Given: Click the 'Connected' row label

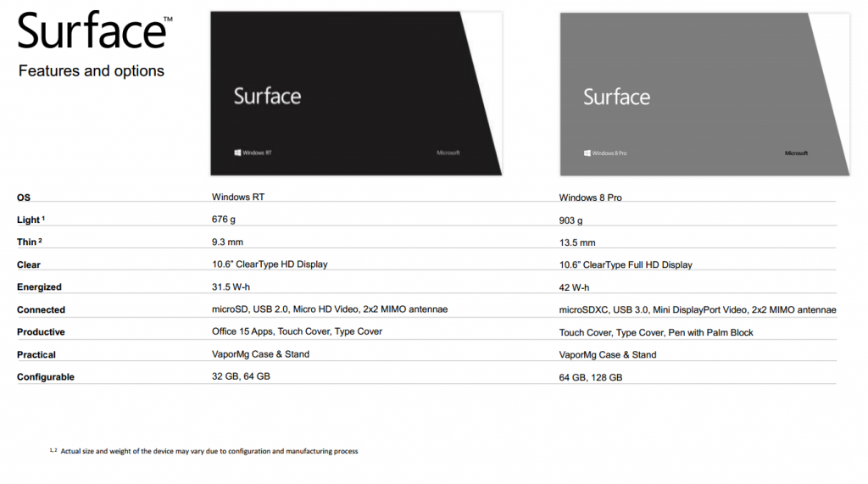Looking at the screenshot, I should pyautogui.click(x=41, y=310).
